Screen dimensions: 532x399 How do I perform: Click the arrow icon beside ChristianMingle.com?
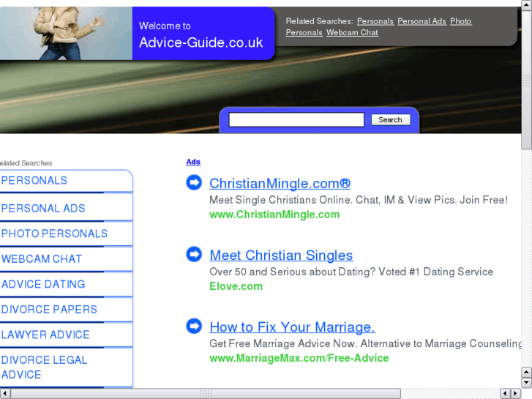pos(194,182)
